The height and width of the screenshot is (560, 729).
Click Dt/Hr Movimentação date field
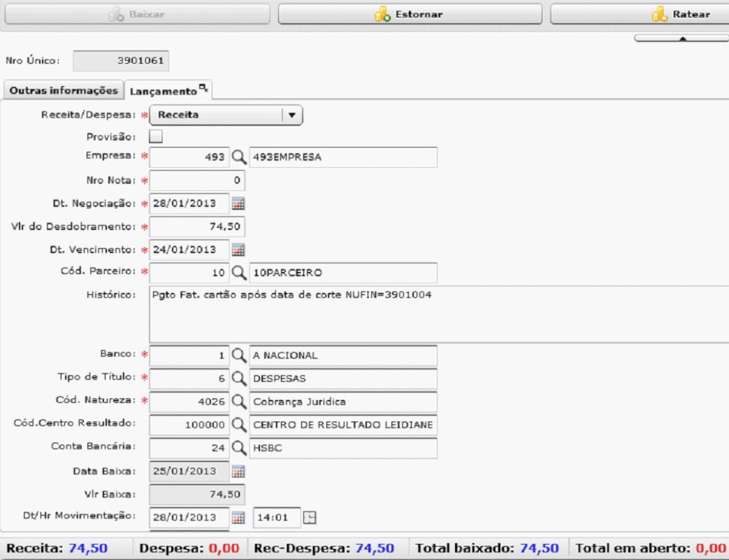(x=189, y=517)
